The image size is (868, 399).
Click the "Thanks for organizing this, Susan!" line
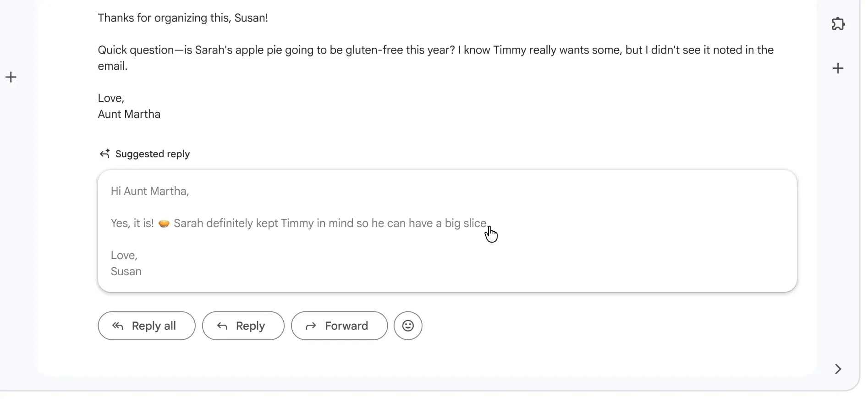click(183, 18)
